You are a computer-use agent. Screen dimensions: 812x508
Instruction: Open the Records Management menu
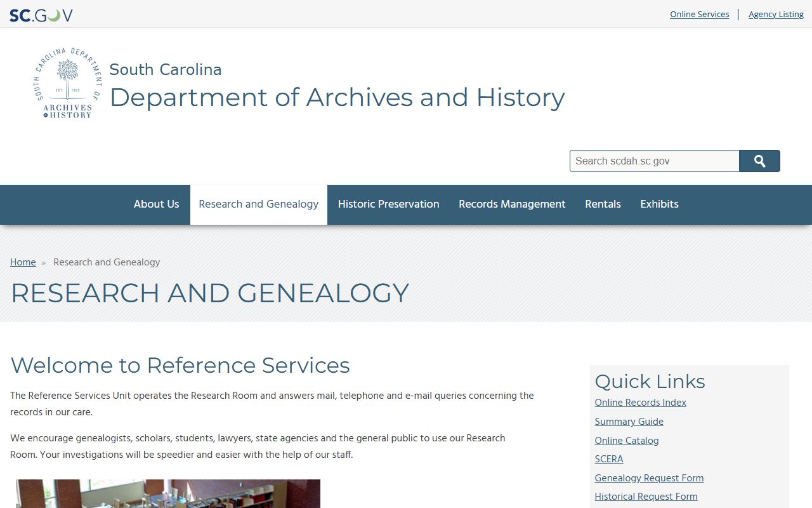click(x=512, y=204)
